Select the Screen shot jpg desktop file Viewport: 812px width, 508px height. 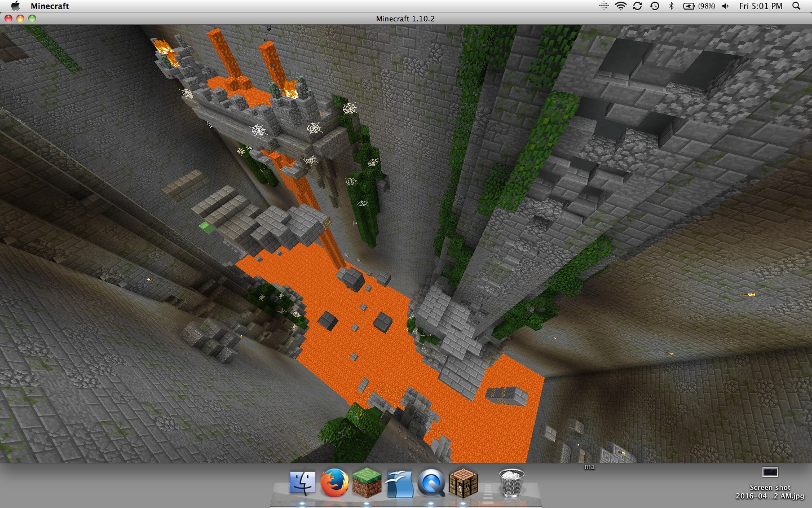tap(770, 483)
